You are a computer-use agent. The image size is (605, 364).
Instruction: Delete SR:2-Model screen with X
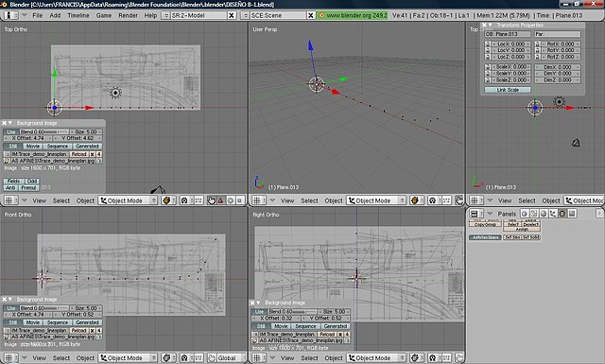(x=231, y=15)
